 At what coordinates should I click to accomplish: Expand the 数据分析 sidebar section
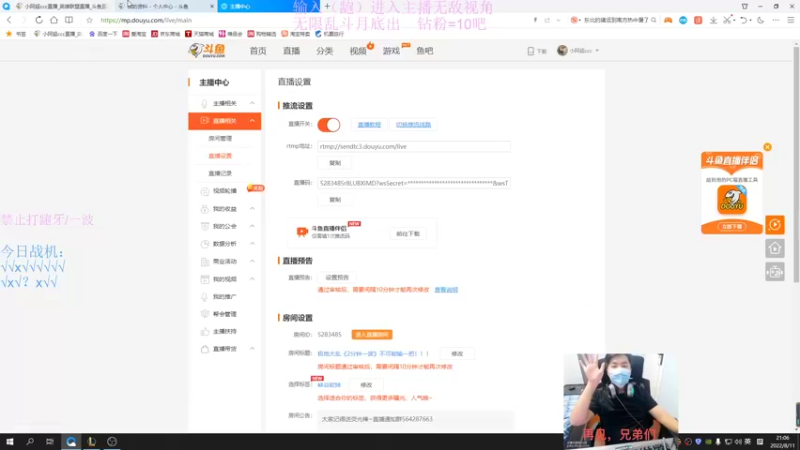point(252,244)
